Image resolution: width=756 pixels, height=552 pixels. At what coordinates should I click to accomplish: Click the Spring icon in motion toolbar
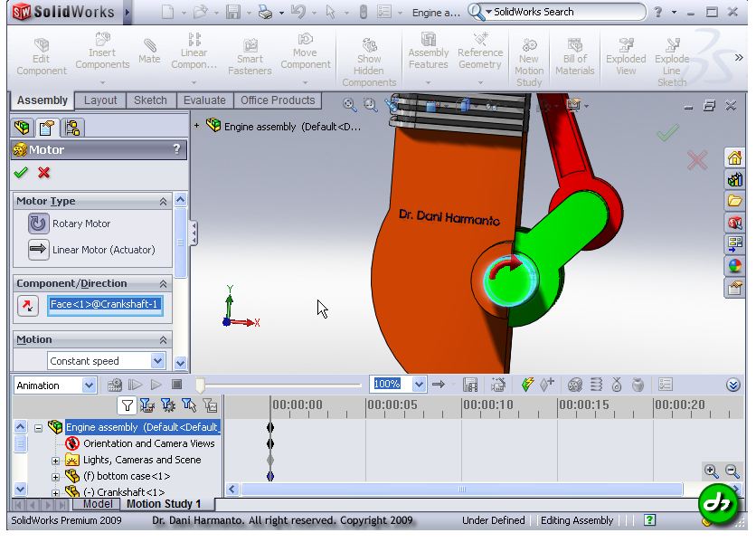click(597, 385)
